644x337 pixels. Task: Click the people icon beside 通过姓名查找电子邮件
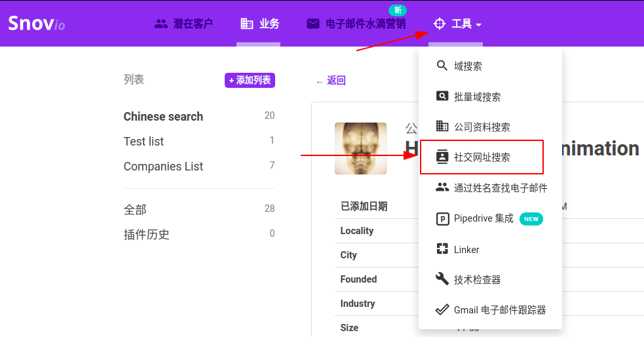[442, 188]
